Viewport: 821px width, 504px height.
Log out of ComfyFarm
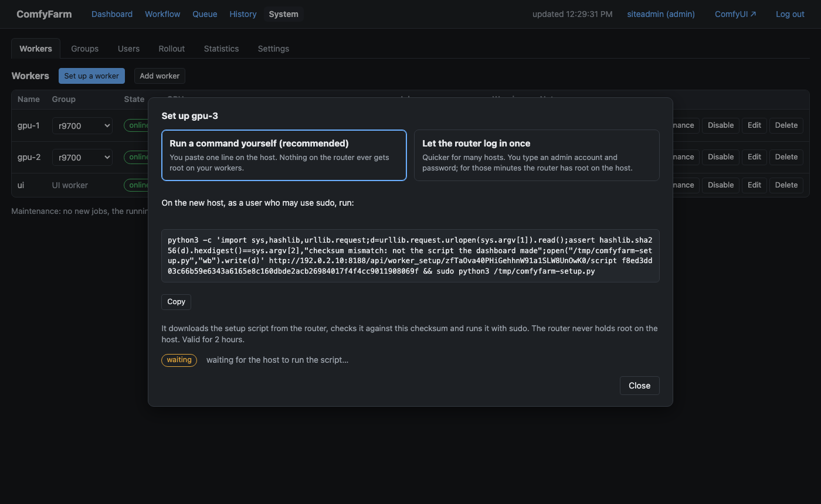[790, 14]
